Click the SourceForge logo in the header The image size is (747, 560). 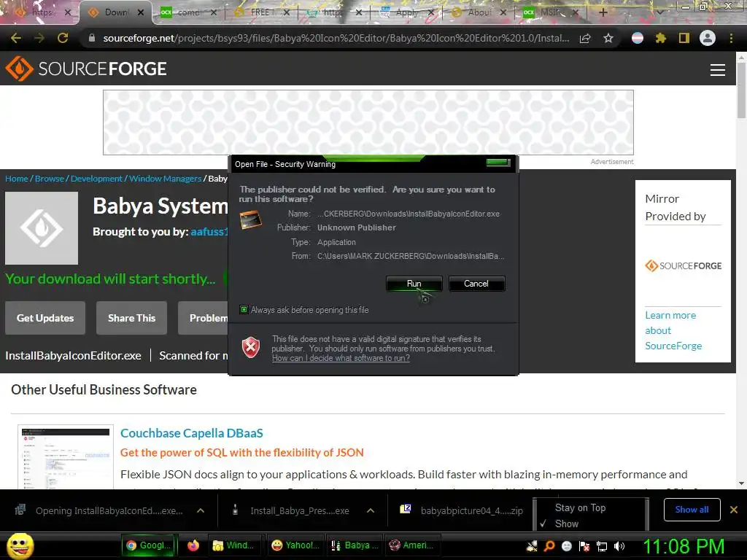click(x=86, y=69)
